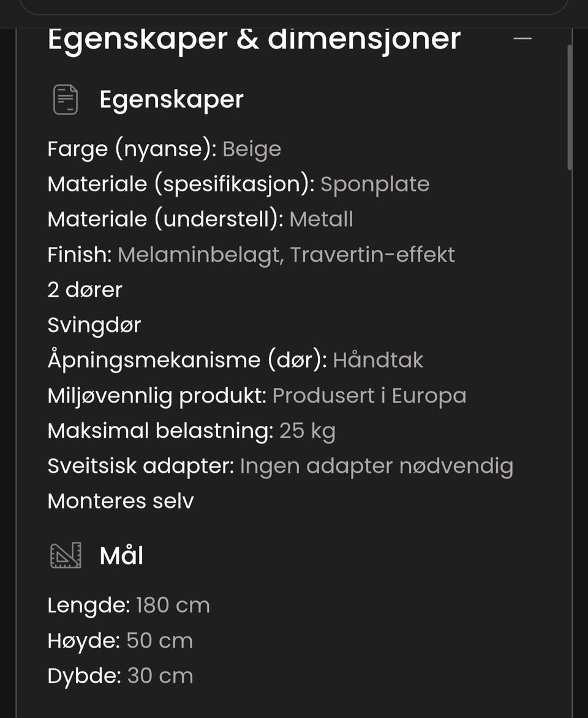This screenshot has height=718, width=588.
Task: Select the Åpningsmekanisme Håndtak row
Action: (235, 360)
